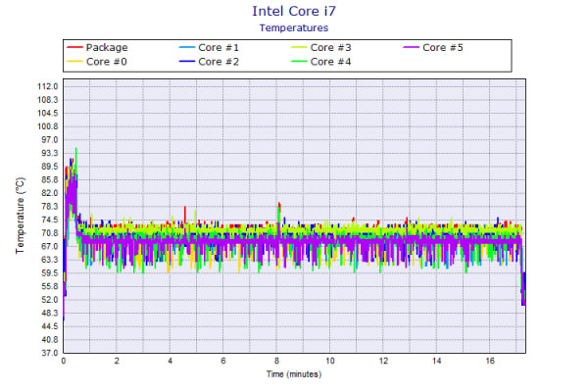Click the 37.0 value on the temperature axis
Screen dimensions: 588x392
pyautogui.click(x=49, y=353)
